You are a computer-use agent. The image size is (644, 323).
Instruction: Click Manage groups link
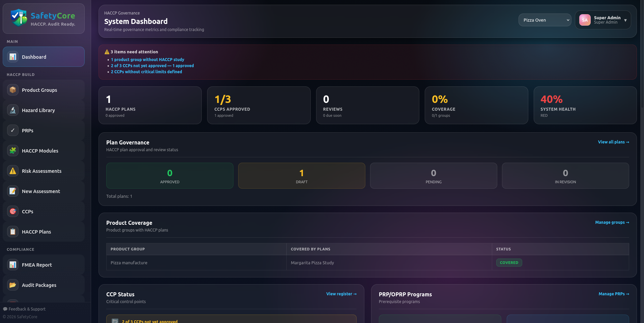612,222
